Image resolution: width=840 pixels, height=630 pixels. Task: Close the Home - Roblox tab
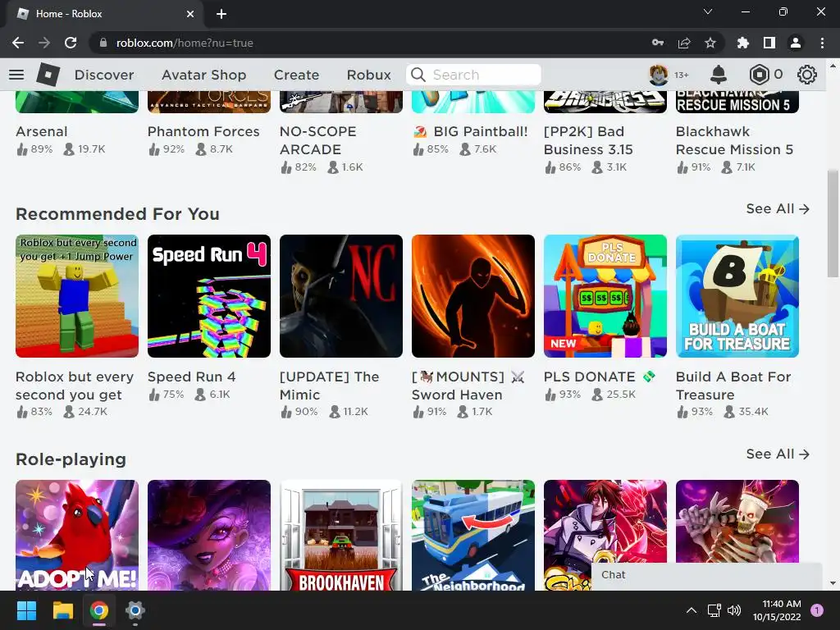click(x=190, y=14)
